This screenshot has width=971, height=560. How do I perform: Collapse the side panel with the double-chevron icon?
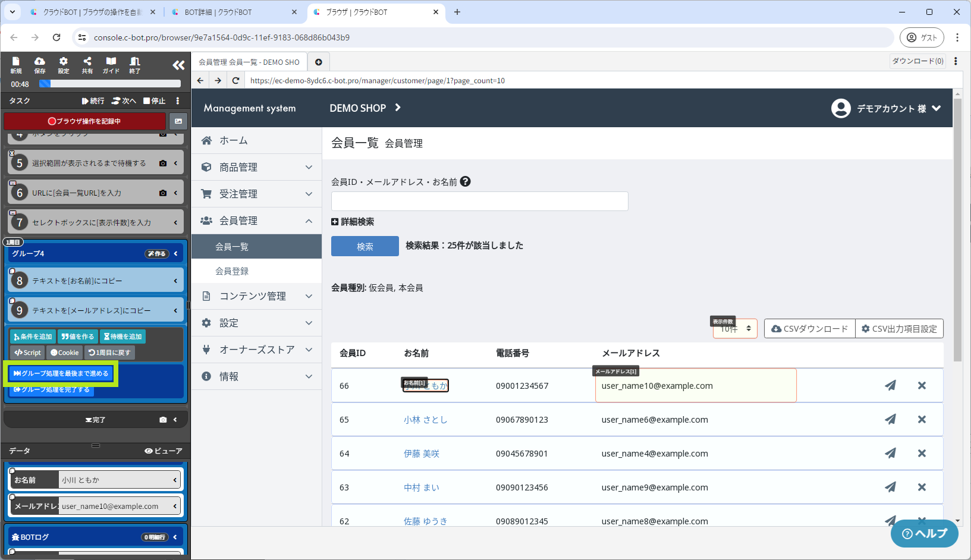(178, 65)
